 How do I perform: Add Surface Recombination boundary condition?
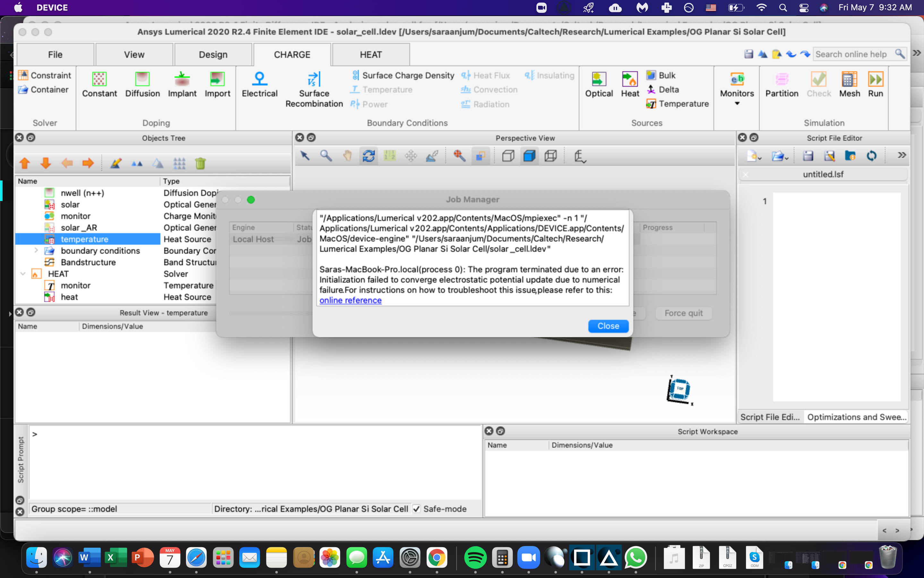pyautogui.click(x=314, y=90)
